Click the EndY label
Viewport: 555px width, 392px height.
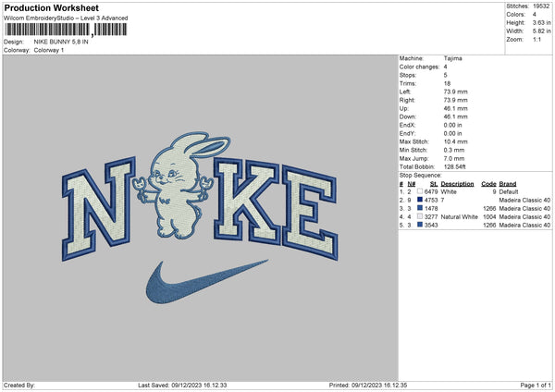coord(407,133)
